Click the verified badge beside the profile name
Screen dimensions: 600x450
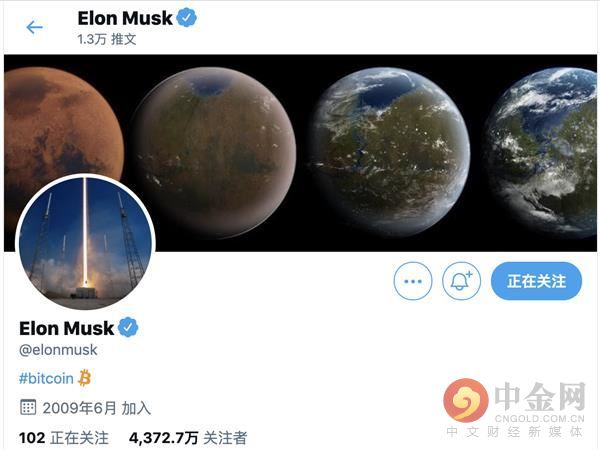coord(128,328)
